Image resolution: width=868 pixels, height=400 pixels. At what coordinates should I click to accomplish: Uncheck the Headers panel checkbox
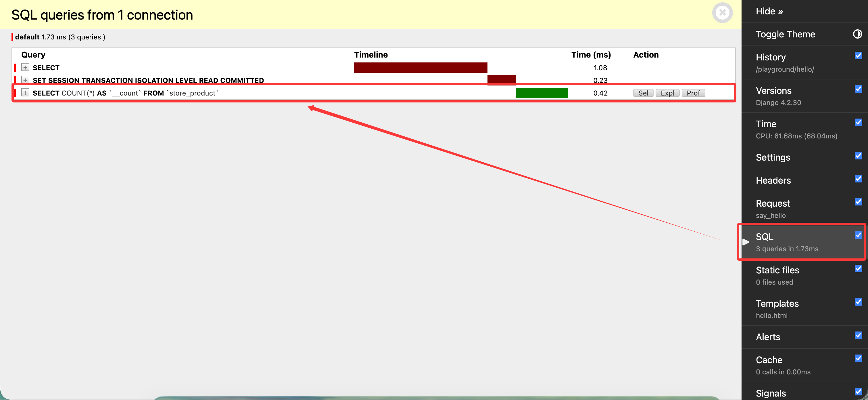point(858,178)
